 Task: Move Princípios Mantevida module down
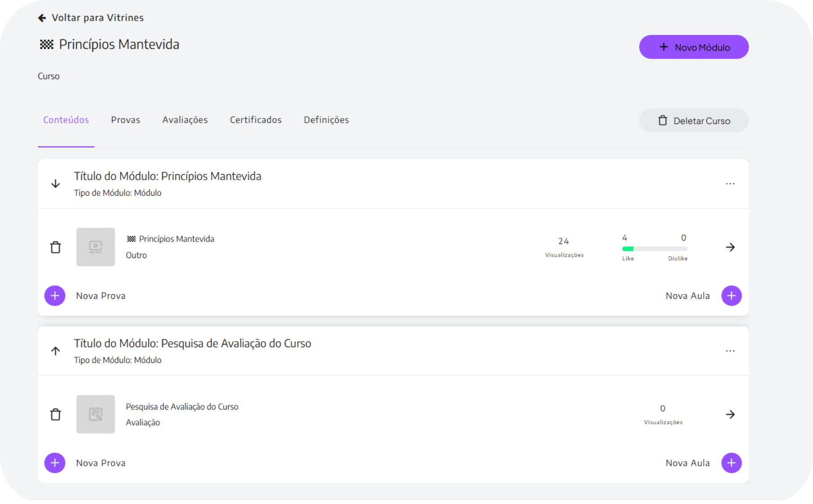[56, 184]
